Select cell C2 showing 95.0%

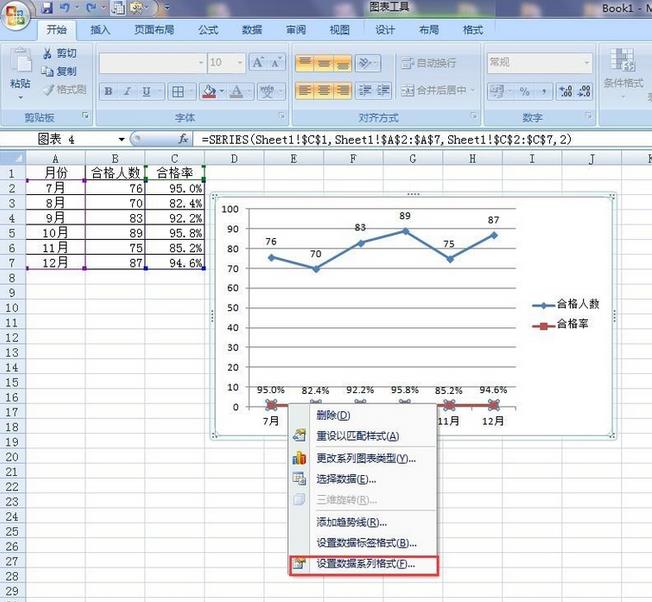tap(175, 188)
